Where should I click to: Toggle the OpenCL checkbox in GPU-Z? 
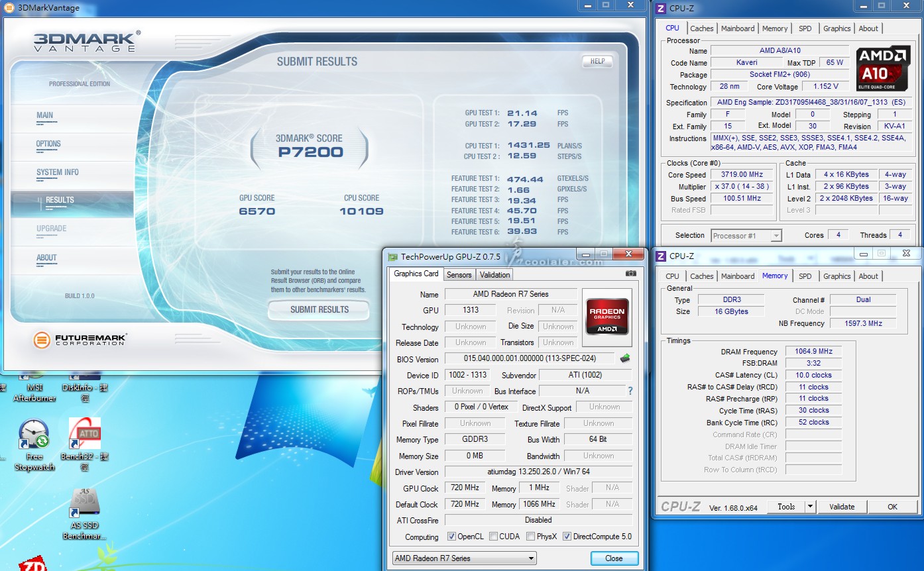pos(451,537)
